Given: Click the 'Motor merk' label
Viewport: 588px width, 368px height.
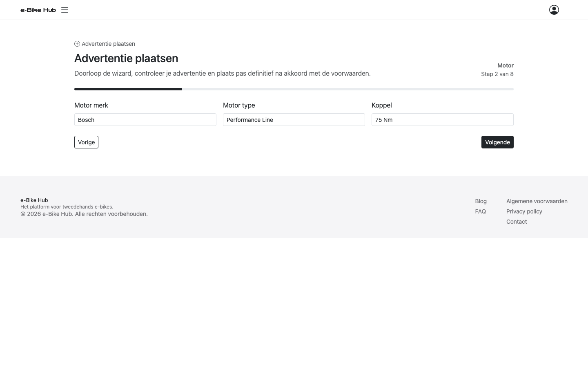Looking at the screenshot, I should coord(91,105).
